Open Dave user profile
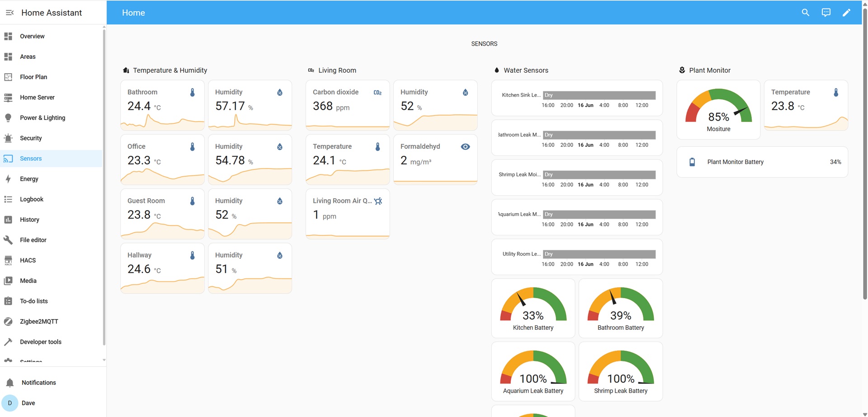The image size is (868, 417). pos(28,403)
